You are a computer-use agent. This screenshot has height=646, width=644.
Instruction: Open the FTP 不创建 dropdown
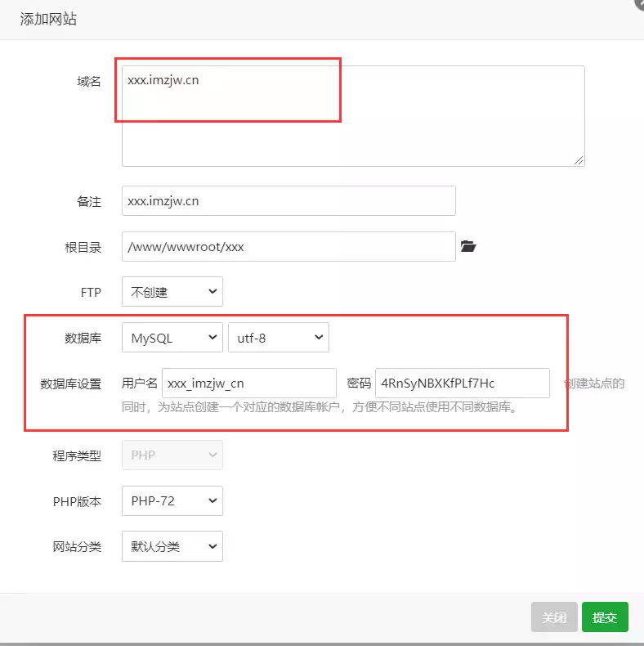(172, 292)
